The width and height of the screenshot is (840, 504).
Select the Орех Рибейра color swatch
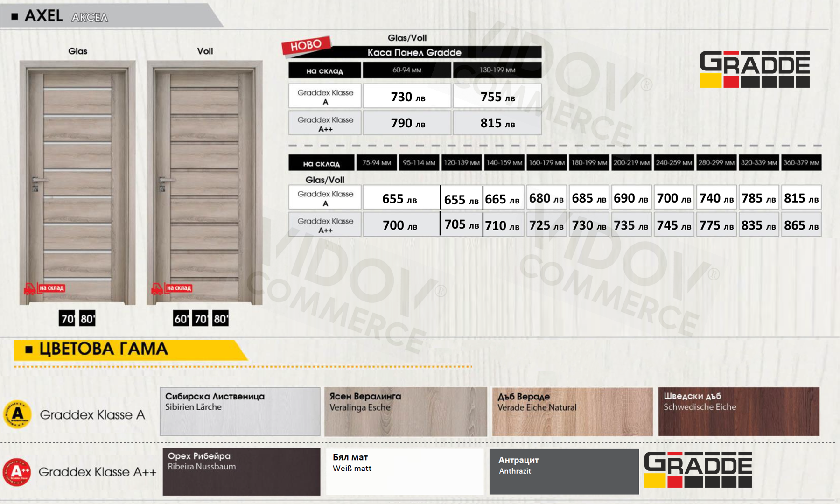tap(241, 472)
